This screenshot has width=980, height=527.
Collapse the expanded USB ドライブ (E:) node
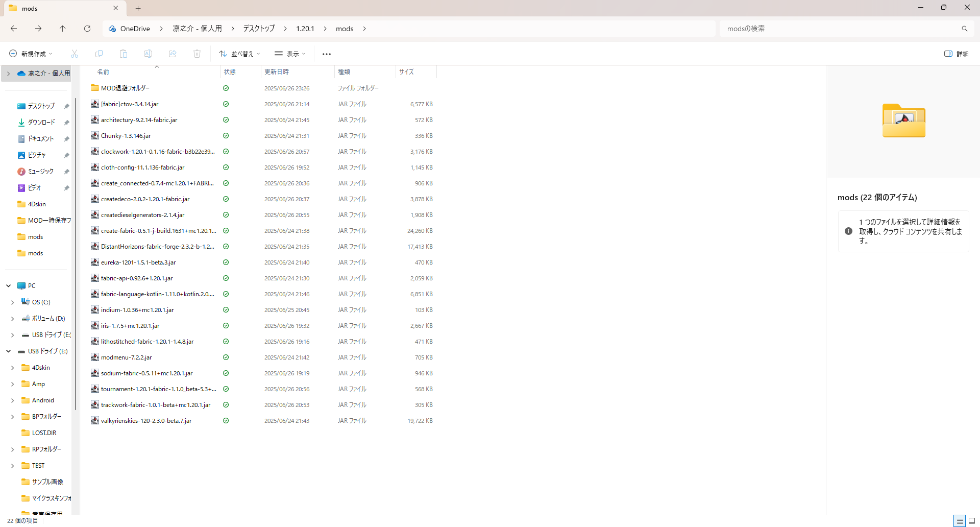(9, 351)
